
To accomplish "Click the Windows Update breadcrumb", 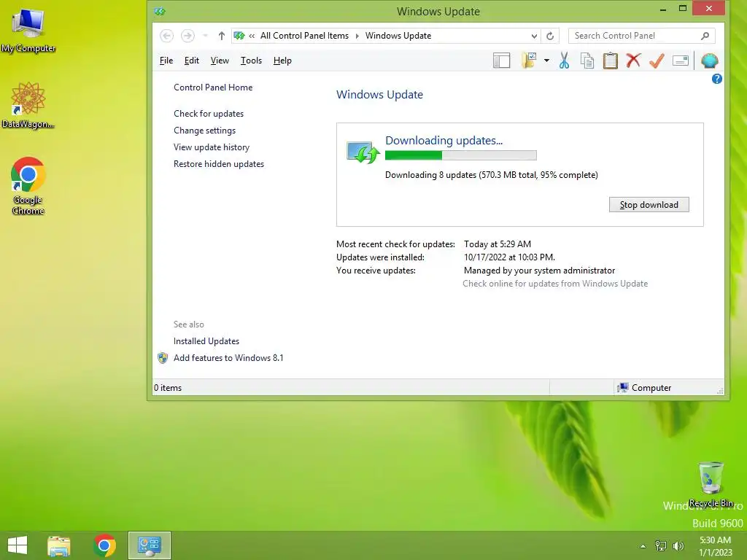I will coord(398,36).
